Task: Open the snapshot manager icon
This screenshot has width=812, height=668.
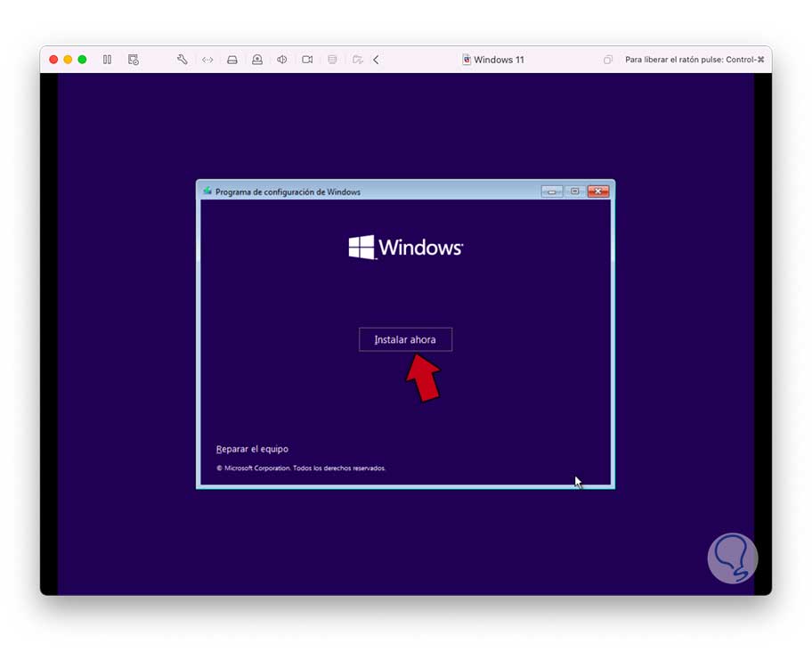Action: coord(133,60)
